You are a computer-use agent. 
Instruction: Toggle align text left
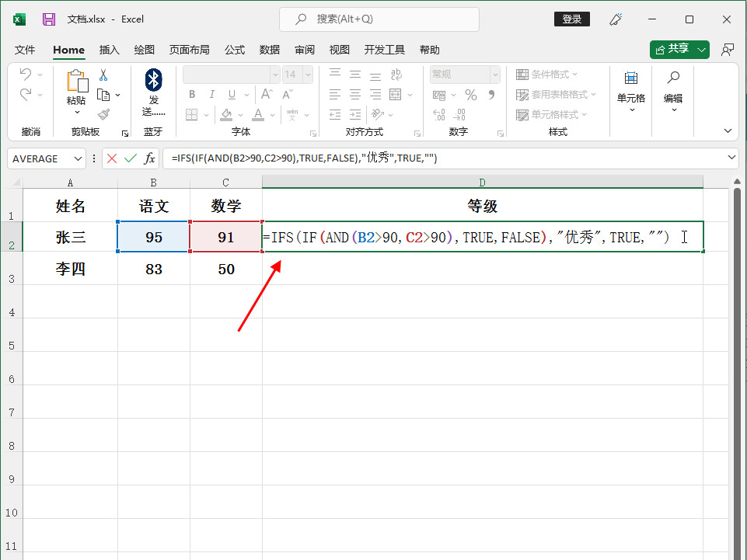click(x=335, y=94)
